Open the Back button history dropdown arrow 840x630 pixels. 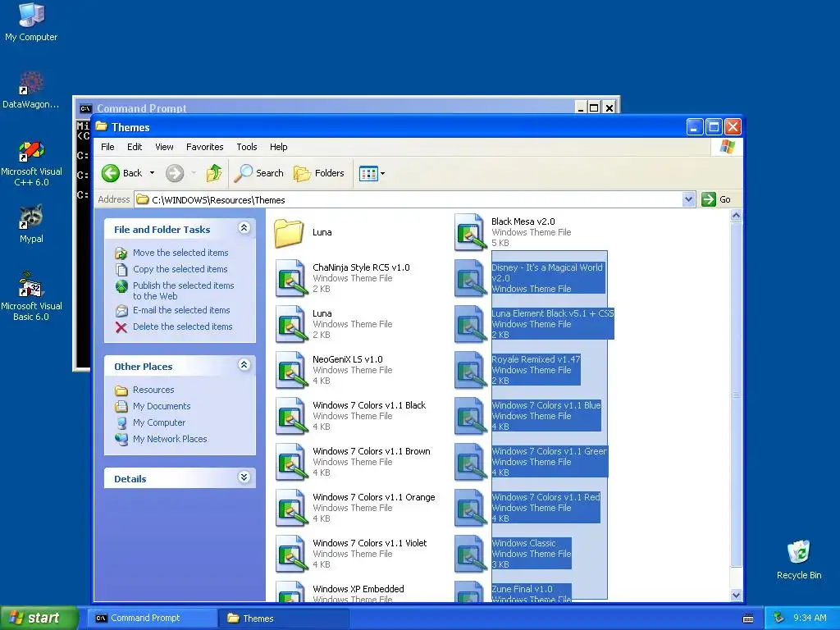click(x=152, y=173)
